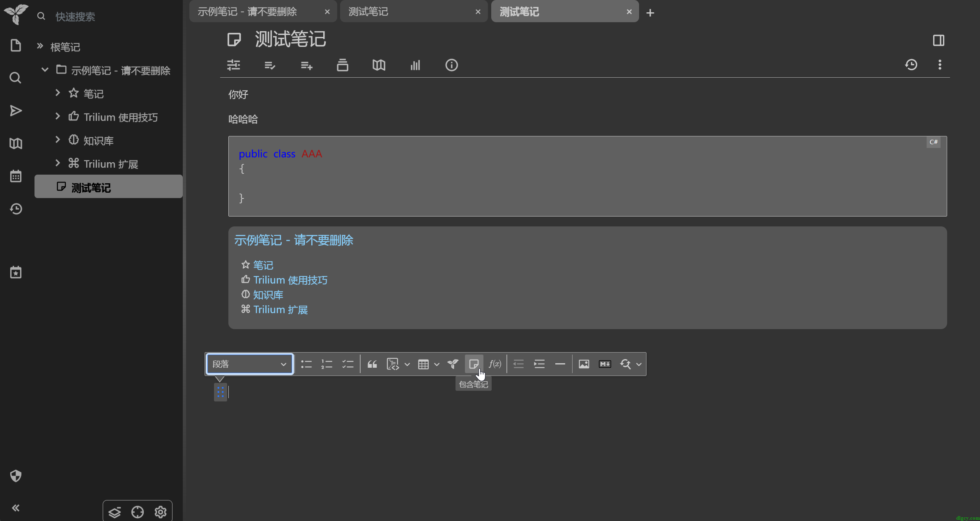Image resolution: width=980 pixels, height=521 pixels.
Task: Switch to first tab 示例笔记 - 请不要删除
Action: [263, 12]
